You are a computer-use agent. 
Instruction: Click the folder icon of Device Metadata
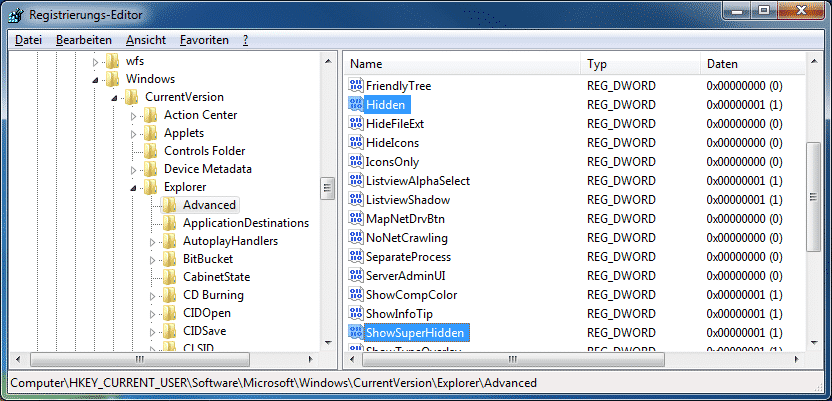[x=150, y=169]
